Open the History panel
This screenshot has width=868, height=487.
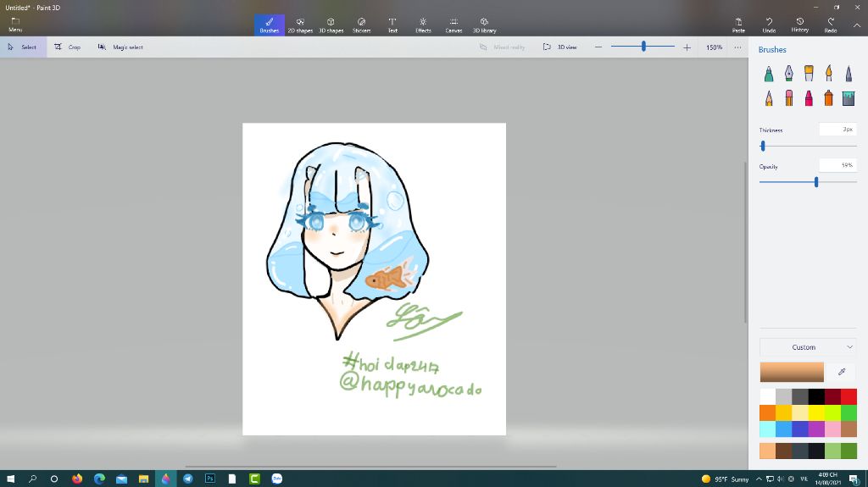click(x=800, y=25)
